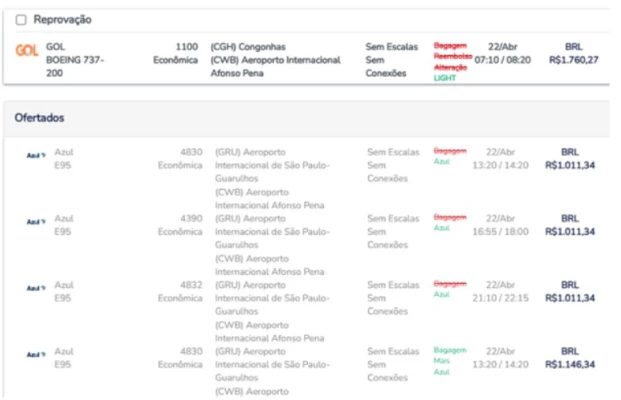The image size is (621, 400).
Task: Click struck-through Bagagem in flight 4390 row
Action: click(450, 217)
